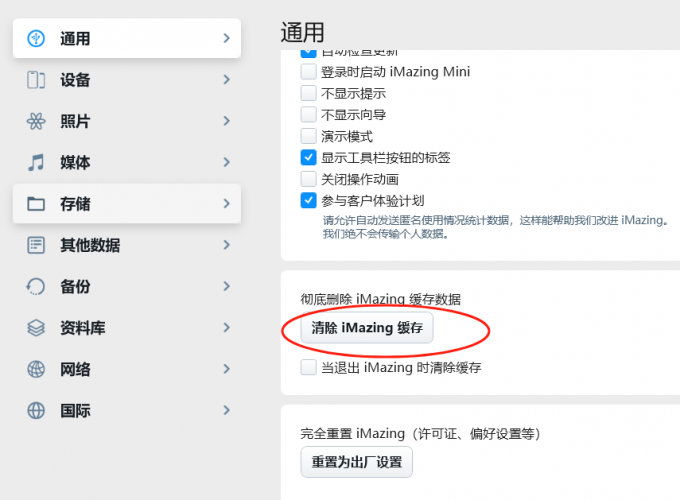
Task: Choose the 存储 category
Action: (127, 204)
